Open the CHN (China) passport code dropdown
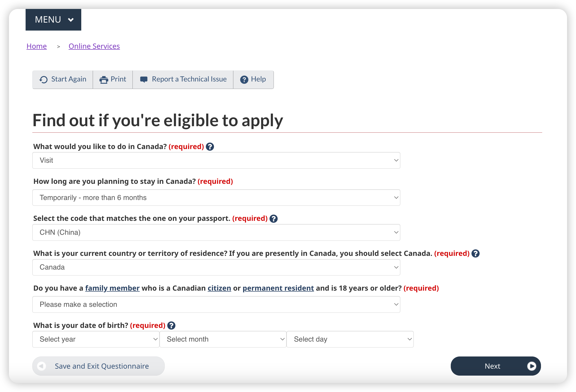The image size is (576, 392). pos(216,233)
